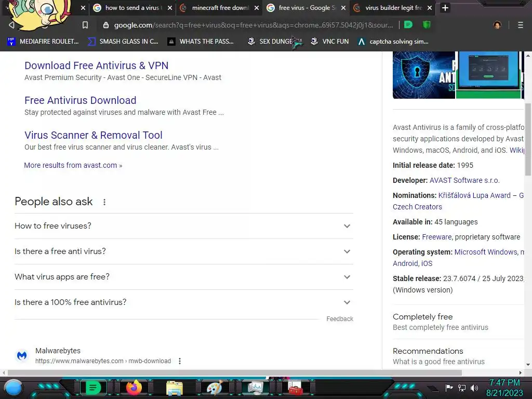
Task: Expand 'Is there a free anti virus?'
Action: click(x=184, y=251)
